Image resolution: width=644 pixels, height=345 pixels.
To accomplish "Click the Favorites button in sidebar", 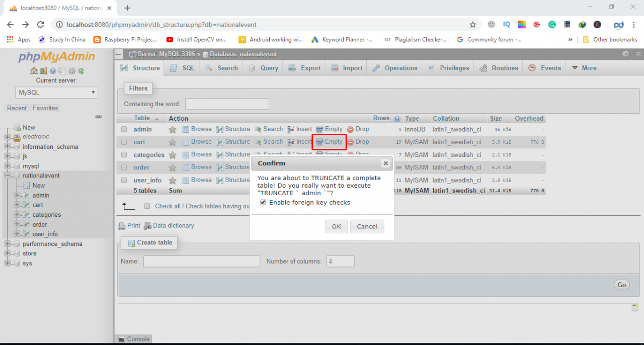I will click(x=45, y=108).
